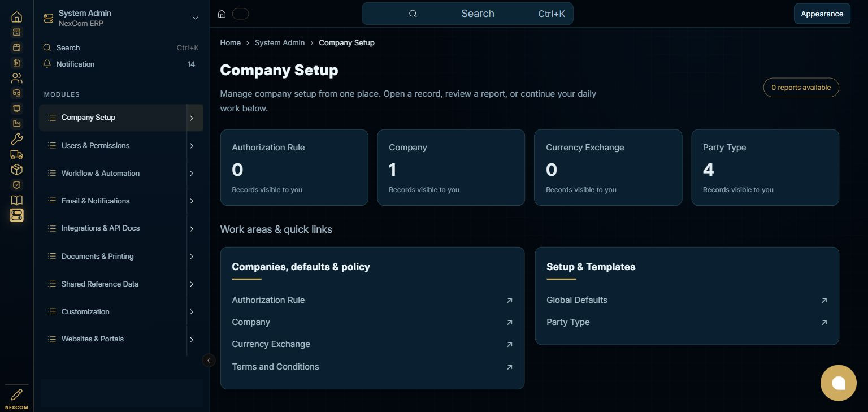Viewport: 868px width, 412px height.
Task: Open the Currency Exchange records card
Action: pyautogui.click(x=608, y=167)
